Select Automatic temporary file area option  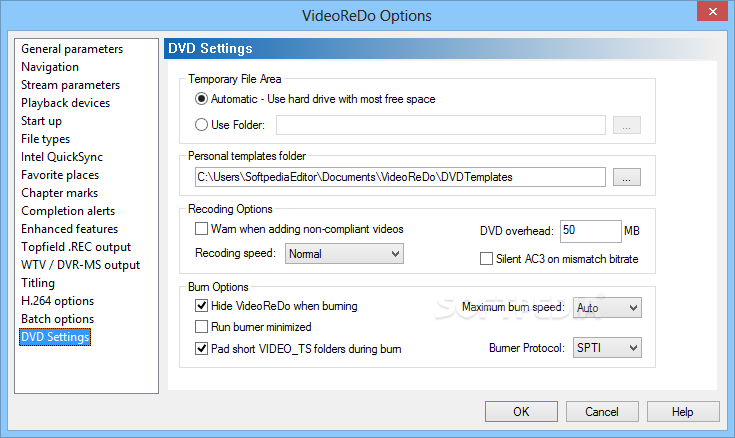click(x=202, y=99)
